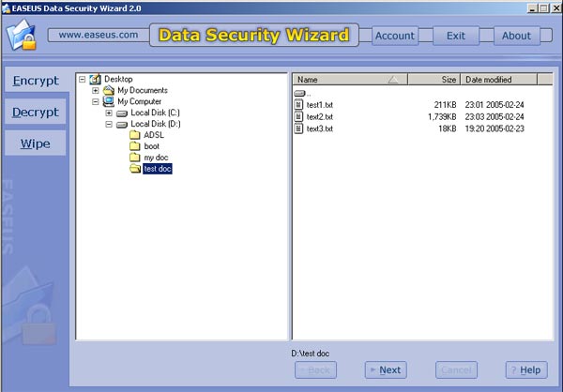563x392 pixels.
Task: Click the text3.txt file icon
Action: (x=298, y=128)
